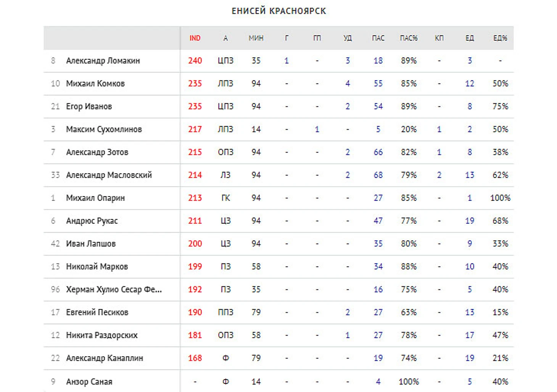Click Масловский's duels value 13
Image resolution: width=557 pixels, height=392 pixels.
[470, 175]
